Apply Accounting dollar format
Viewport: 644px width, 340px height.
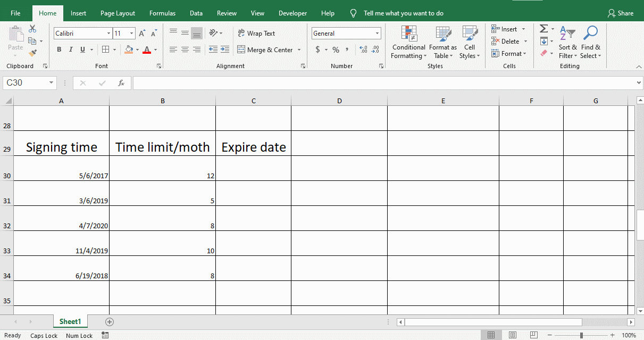pos(318,49)
